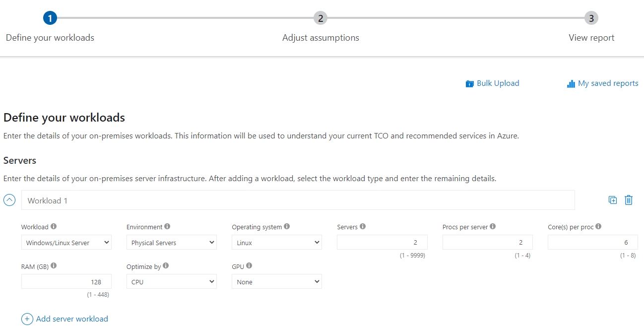The image size is (644, 328).
Task: Show info tooltip for Procs per server
Action: click(x=493, y=226)
